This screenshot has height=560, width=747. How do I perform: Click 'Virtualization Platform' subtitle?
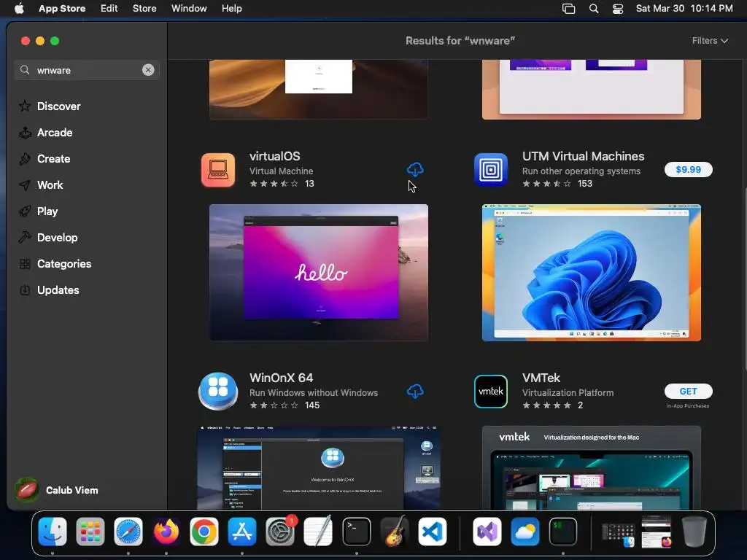568,393
